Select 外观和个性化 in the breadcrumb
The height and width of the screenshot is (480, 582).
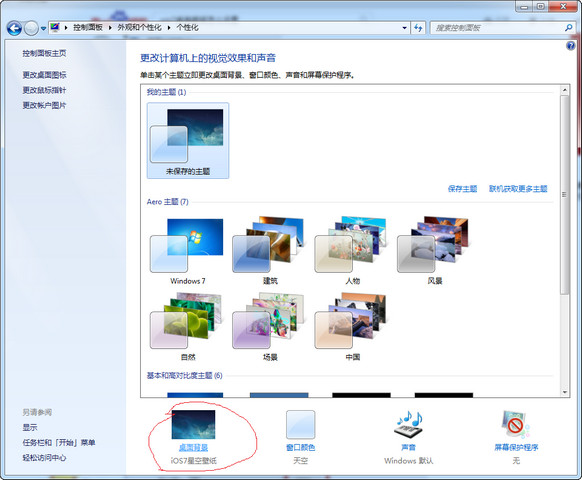[140, 27]
